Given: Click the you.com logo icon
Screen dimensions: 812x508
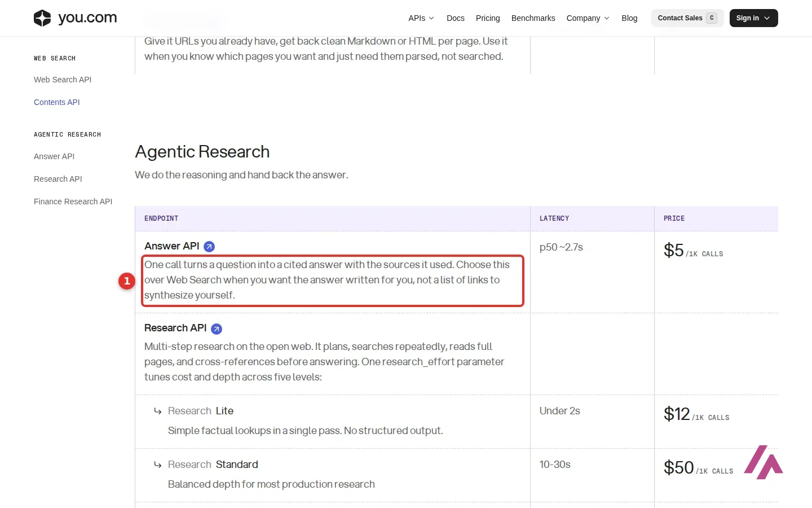Looking at the screenshot, I should tap(42, 18).
